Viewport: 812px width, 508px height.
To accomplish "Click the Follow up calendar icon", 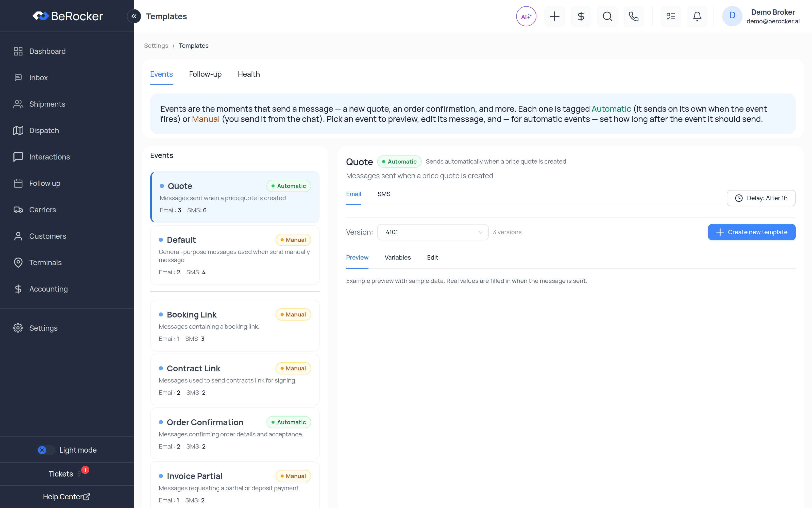I will 18,183.
